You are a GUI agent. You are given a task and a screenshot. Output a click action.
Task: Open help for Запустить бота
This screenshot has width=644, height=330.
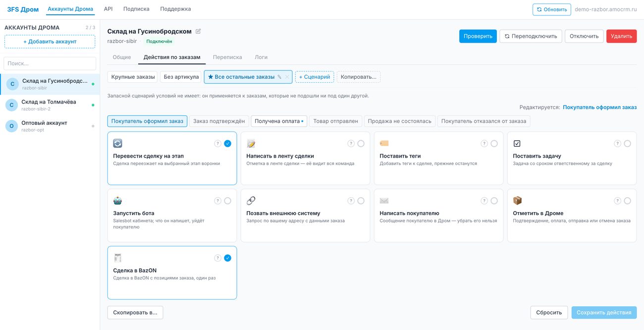(x=217, y=201)
